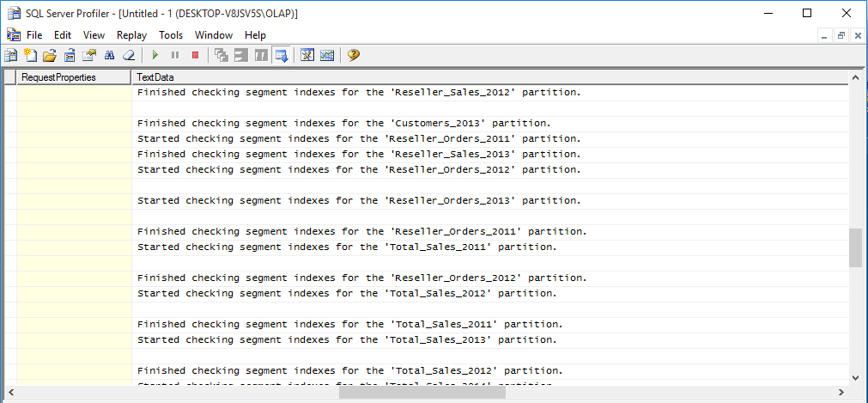The image size is (868, 403).
Task: Click the grayed icon beside Auto Scroll
Action: [x=261, y=56]
